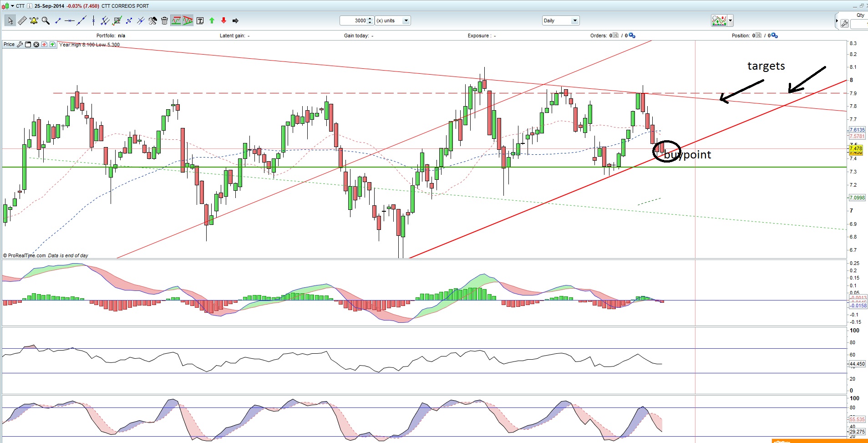Image resolution: width=868 pixels, height=443 pixels.
Task: Pick the vertical line drawing tool
Action: [x=93, y=20]
